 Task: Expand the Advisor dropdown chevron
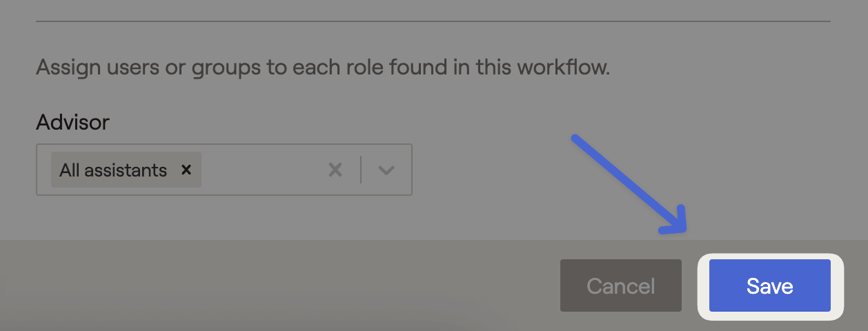point(386,170)
